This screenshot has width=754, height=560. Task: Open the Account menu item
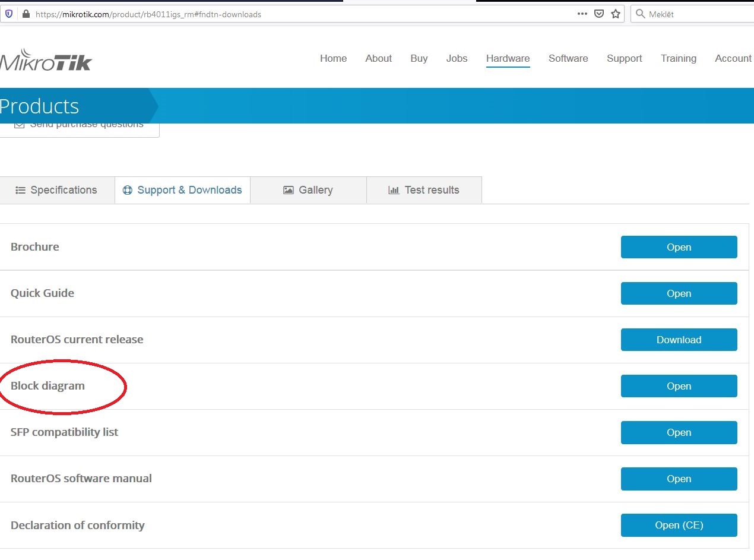733,58
